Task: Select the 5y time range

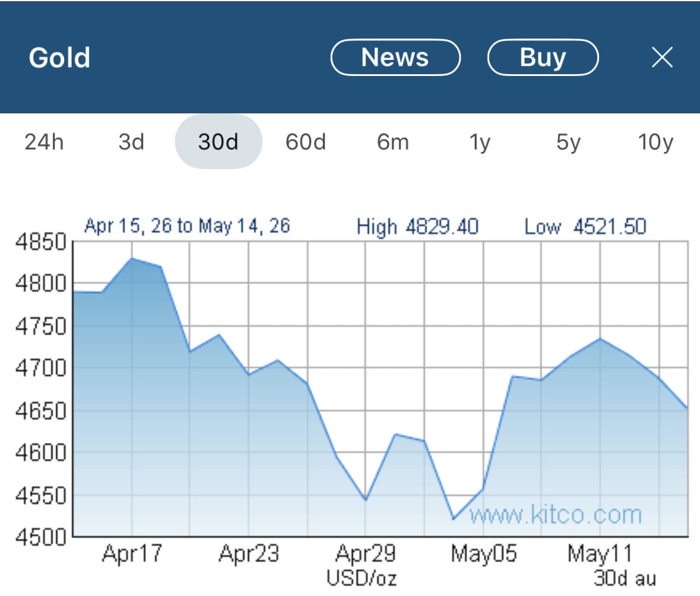Action: 568,143
